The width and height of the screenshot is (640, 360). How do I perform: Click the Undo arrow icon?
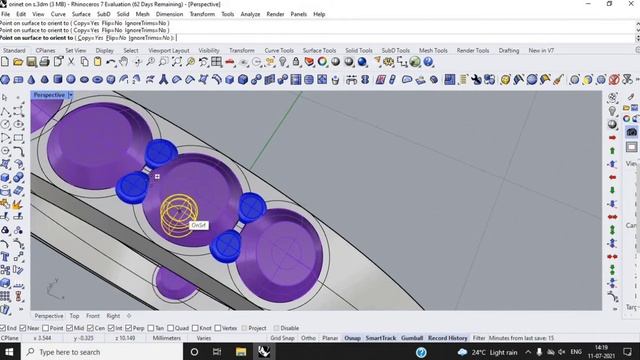pyautogui.click(x=111, y=62)
